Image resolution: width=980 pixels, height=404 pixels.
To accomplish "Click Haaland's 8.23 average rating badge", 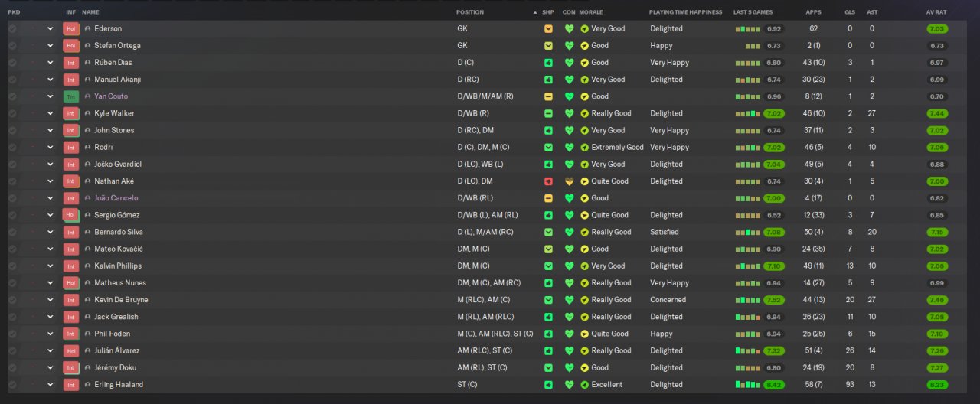I will pyautogui.click(x=937, y=385).
